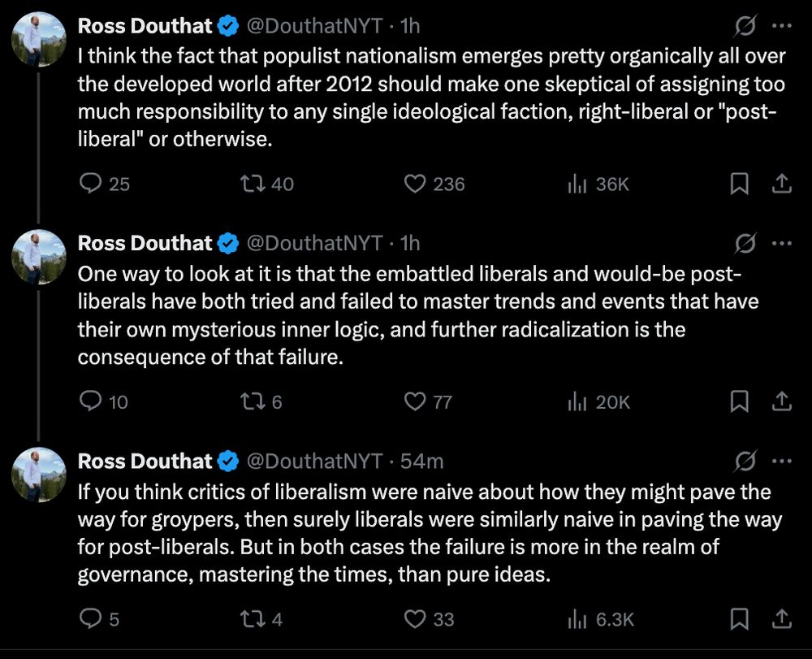The width and height of the screenshot is (812, 659).
Task: Click Ross Douthat's display name
Action: tap(143, 25)
